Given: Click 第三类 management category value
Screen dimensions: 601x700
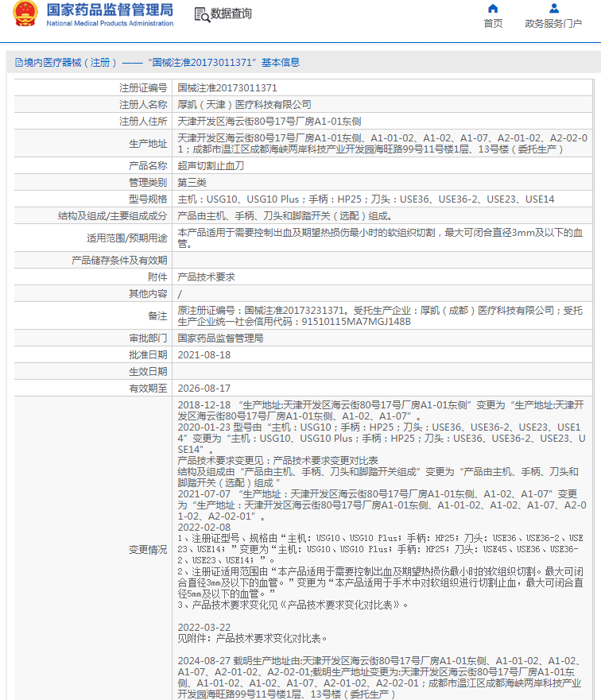Looking at the screenshot, I should point(192,183).
